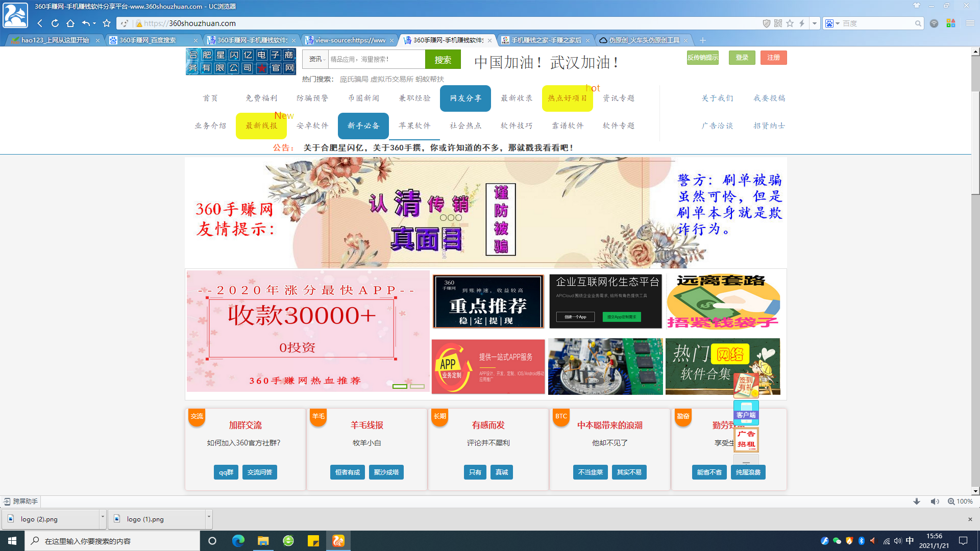The image size is (980, 551).
Task: Click the 签到有礼 floating sign-in icon
Action: [746, 385]
